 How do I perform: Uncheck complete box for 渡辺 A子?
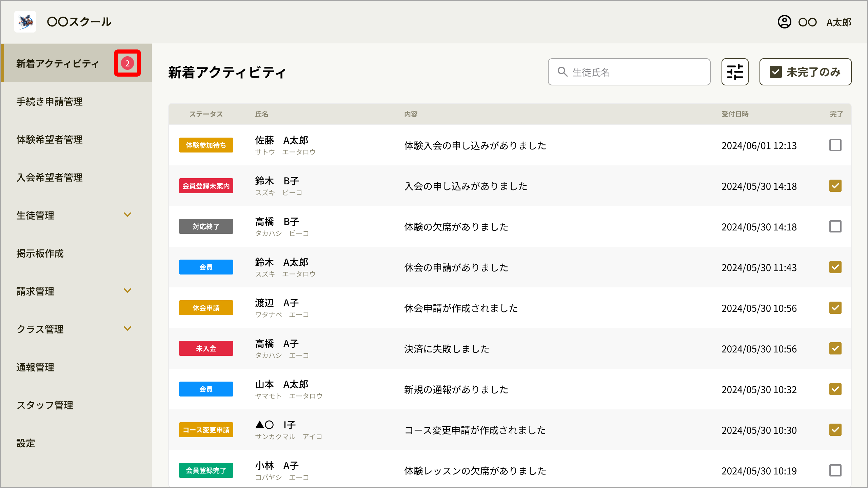[835, 308]
